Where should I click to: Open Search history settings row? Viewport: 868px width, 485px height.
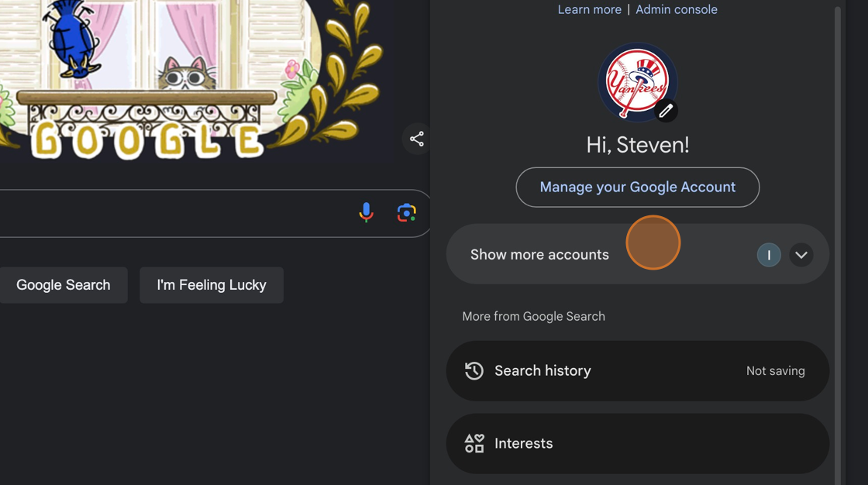click(x=637, y=371)
